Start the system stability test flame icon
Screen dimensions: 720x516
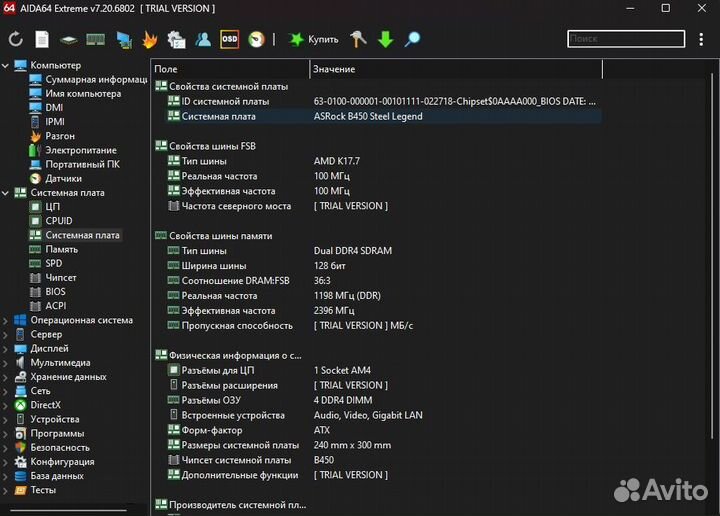coord(150,39)
